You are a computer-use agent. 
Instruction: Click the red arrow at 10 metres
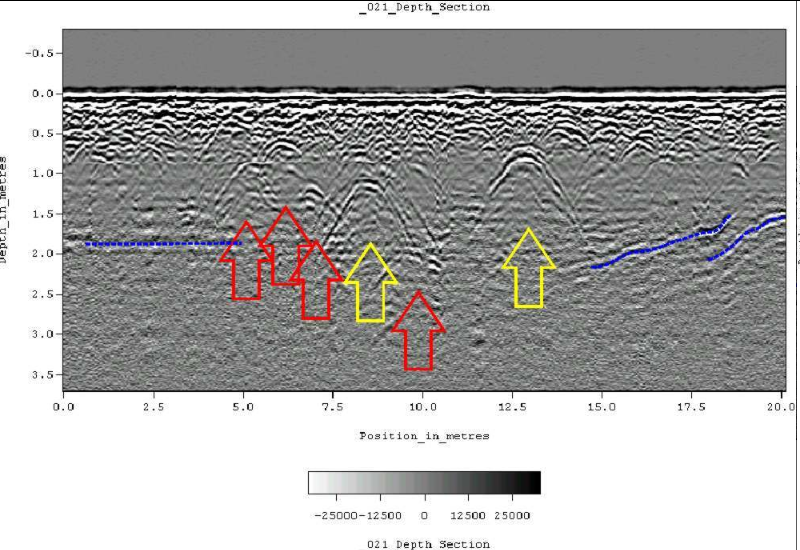[418, 331]
